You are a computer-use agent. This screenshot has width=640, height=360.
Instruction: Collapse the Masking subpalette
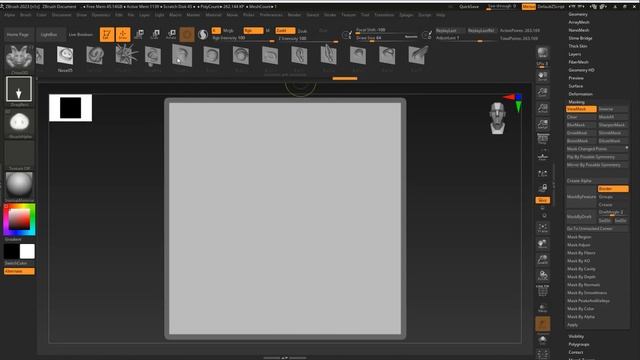point(576,102)
